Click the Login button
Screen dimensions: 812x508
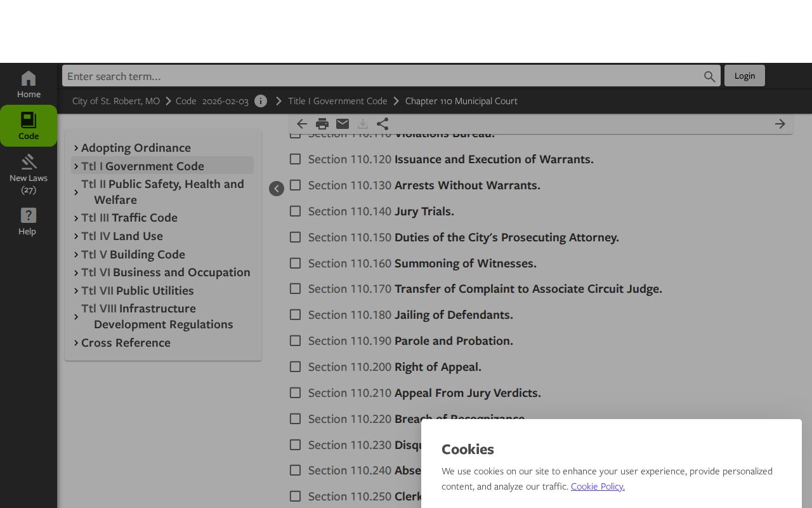(x=745, y=76)
